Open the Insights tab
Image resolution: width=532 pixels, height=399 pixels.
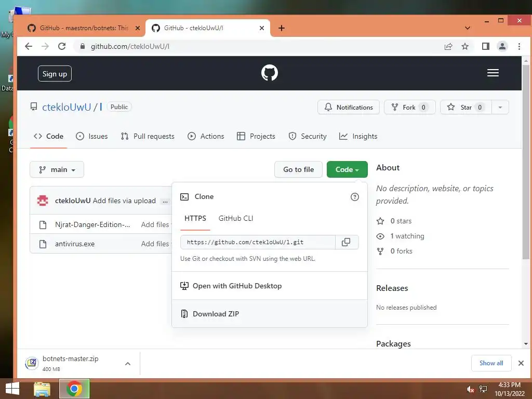(x=358, y=136)
